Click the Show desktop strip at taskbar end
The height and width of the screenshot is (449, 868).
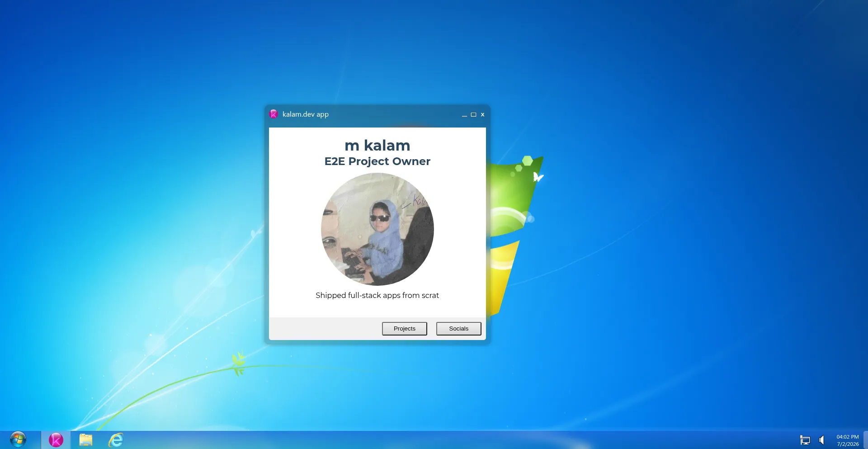(865, 440)
